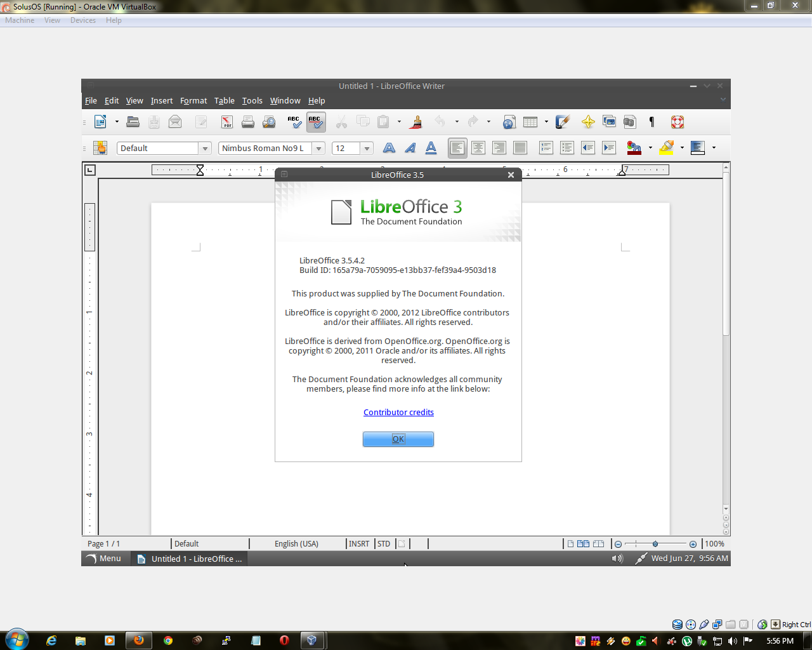Open Show Draw Functions pencil icon
Viewport: 812px width, 650px height.
point(562,122)
